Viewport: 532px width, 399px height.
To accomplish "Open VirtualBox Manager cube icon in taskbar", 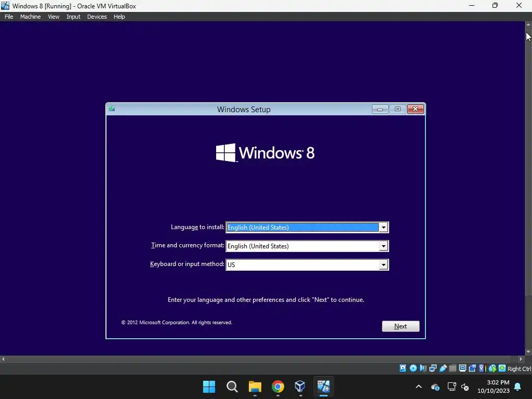I will pos(300,387).
